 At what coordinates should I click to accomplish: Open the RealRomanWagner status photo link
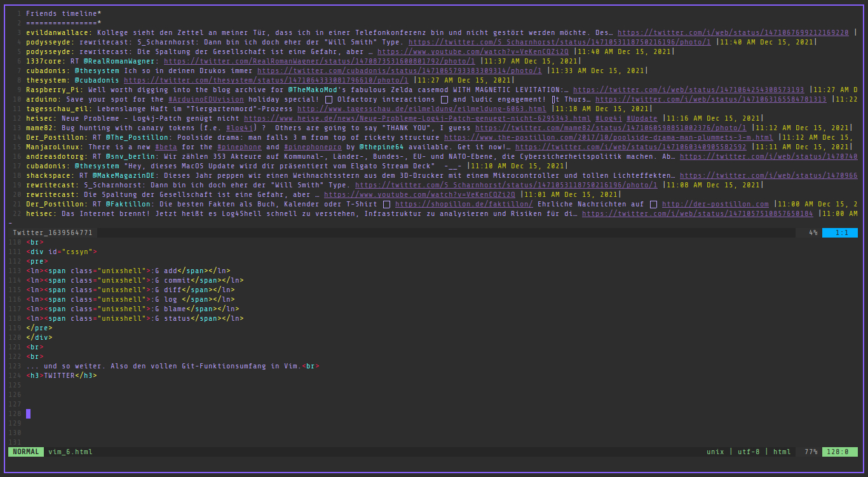(319, 61)
